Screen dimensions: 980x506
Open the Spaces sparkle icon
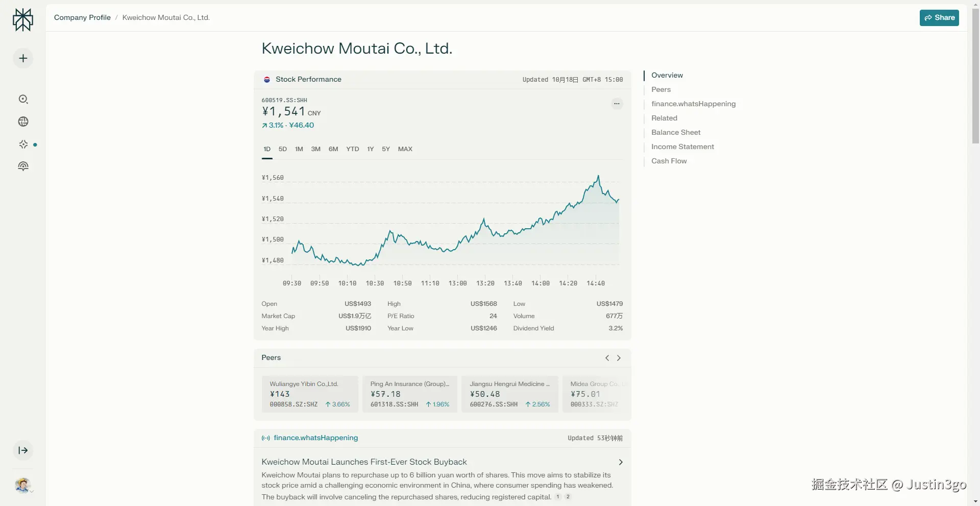point(23,144)
